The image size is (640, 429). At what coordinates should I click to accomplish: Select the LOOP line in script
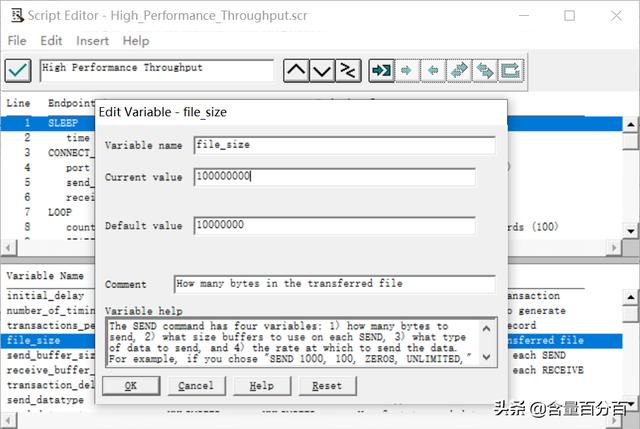coord(60,213)
